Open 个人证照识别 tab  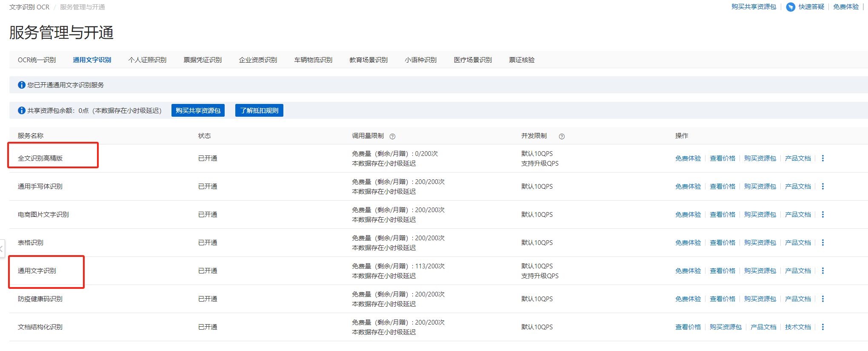[x=147, y=60]
